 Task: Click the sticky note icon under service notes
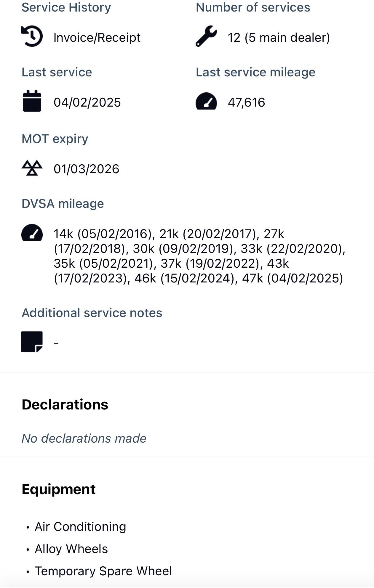pyautogui.click(x=32, y=342)
